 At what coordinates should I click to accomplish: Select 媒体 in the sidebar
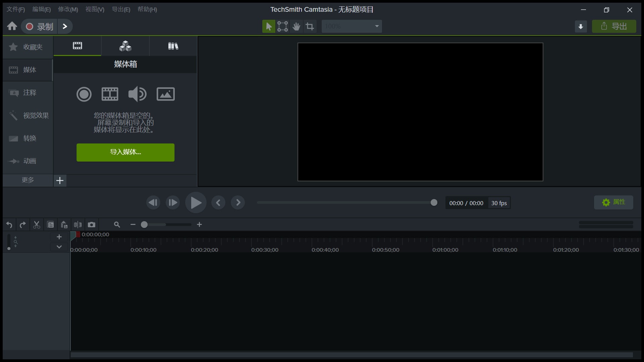pos(28,70)
